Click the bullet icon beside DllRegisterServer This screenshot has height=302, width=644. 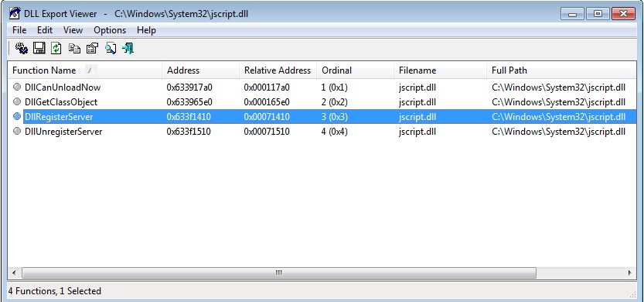click(17, 116)
